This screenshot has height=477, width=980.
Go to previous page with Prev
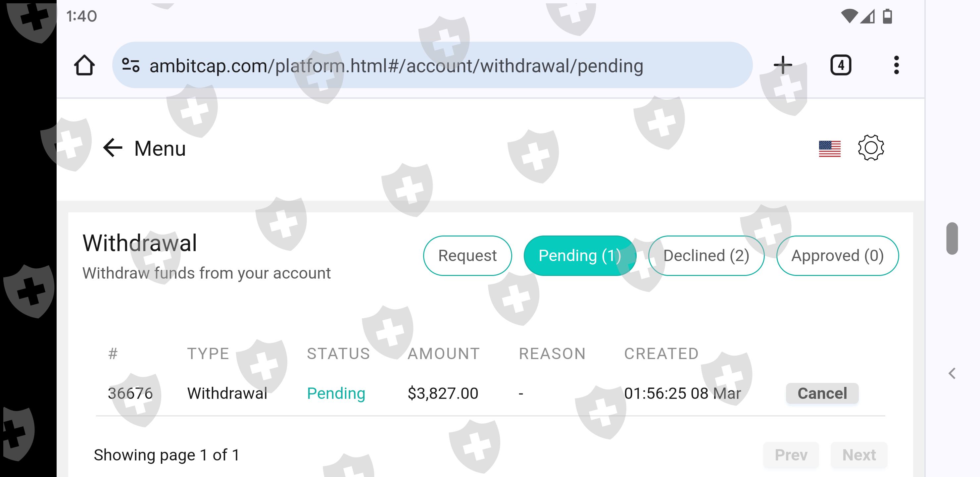pos(791,455)
